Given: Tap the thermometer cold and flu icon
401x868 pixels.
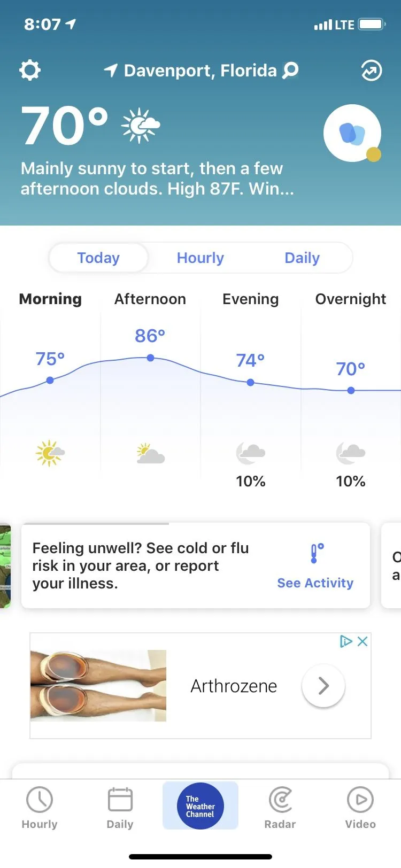Looking at the screenshot, I should tap(317, 553).
